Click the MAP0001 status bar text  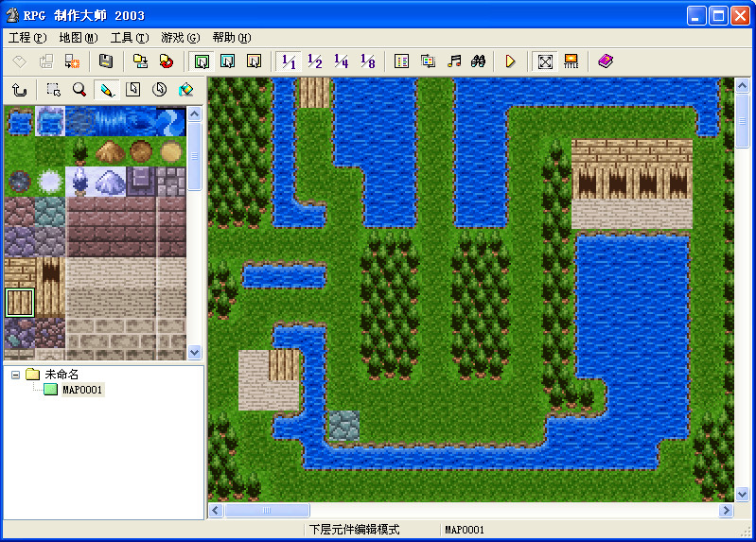465,530
